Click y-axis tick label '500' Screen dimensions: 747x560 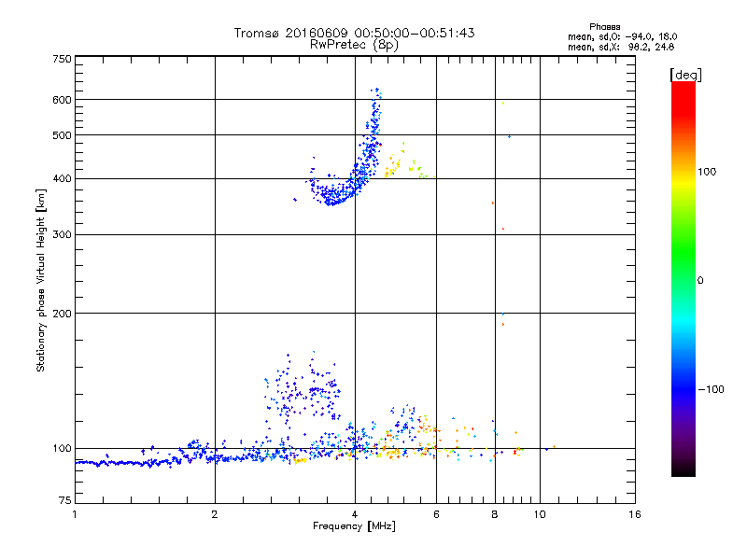pyautogui.click(x=63, y=135)
